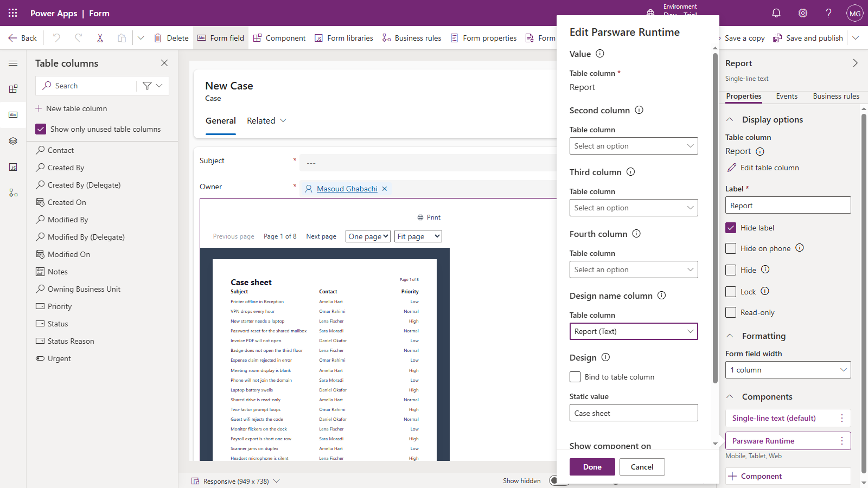Switch to the Events tab
868x488 pixels.
(787, 96)
